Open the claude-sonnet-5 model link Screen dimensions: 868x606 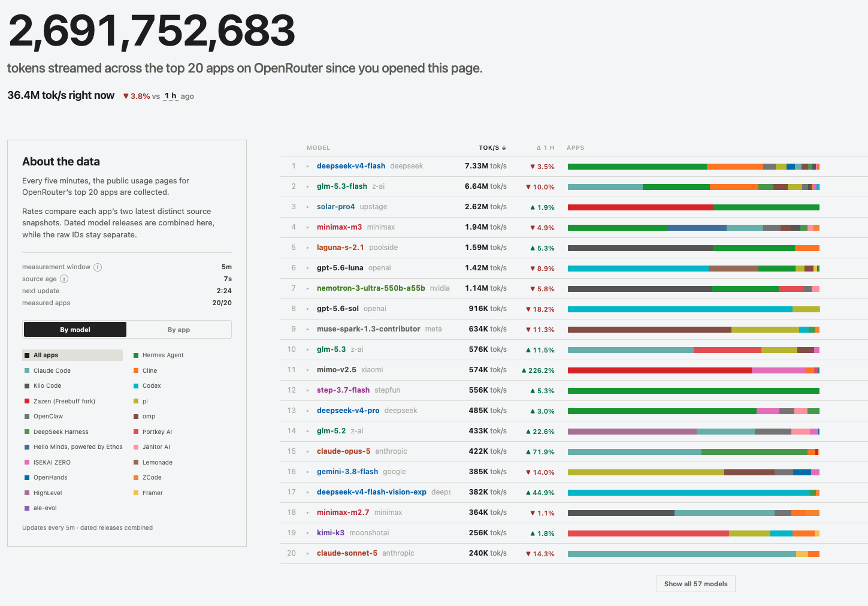(347, 553)
